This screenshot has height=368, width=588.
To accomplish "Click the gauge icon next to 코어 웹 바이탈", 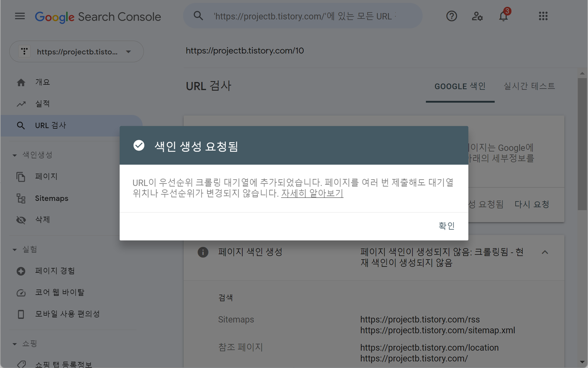I will (x=21, y=293).
